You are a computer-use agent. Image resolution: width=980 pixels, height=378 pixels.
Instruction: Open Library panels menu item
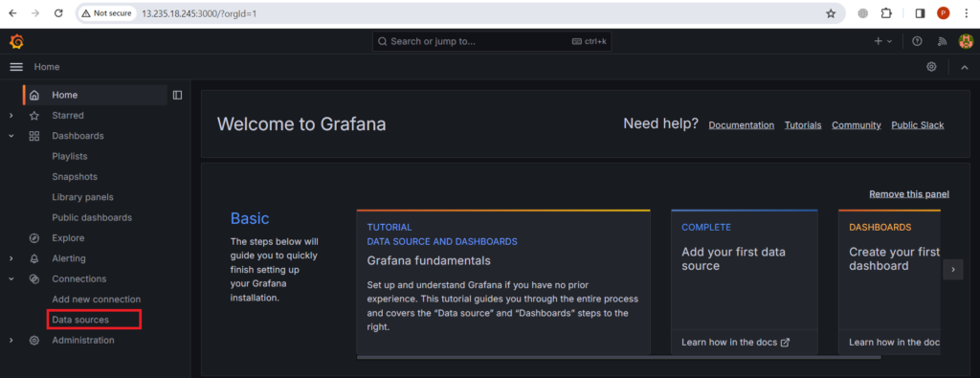82,197
